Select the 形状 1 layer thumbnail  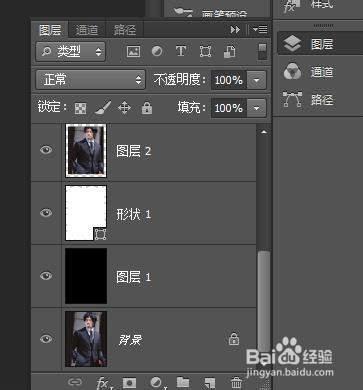pyautogui.click(x=86, y=213)
